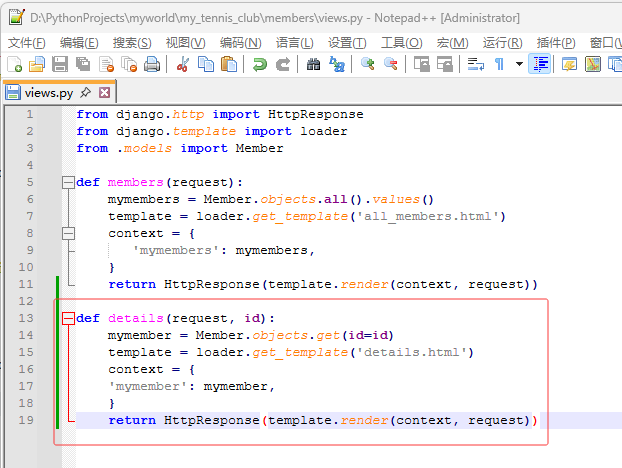Open document map icon
The height and width of the screenshot is (468, 622).
pos(593,64)
